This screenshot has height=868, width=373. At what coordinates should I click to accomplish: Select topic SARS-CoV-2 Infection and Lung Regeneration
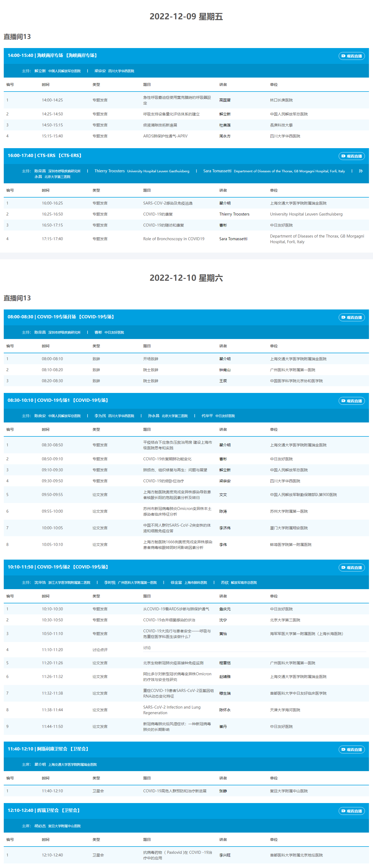pyautogui.click(x=172, y=710)
